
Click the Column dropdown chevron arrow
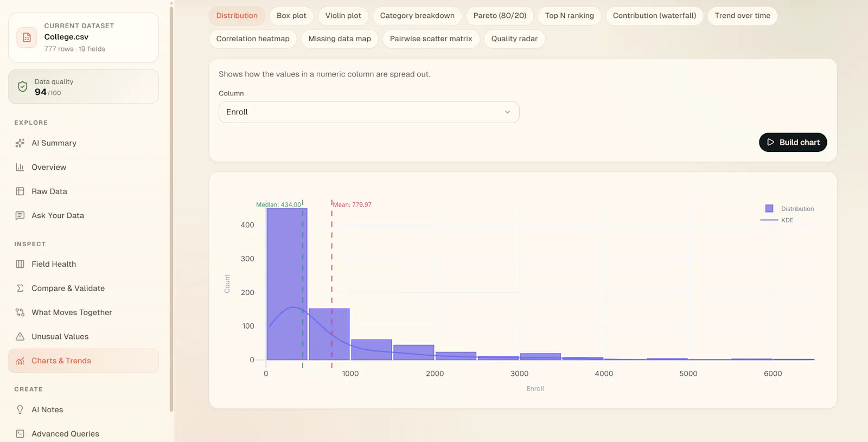pyautogui.click(x=508, y=112)
